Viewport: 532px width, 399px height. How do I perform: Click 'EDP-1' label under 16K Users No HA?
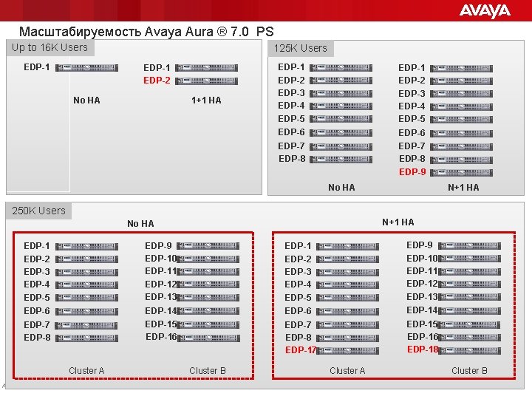click(x=37, y=67)
